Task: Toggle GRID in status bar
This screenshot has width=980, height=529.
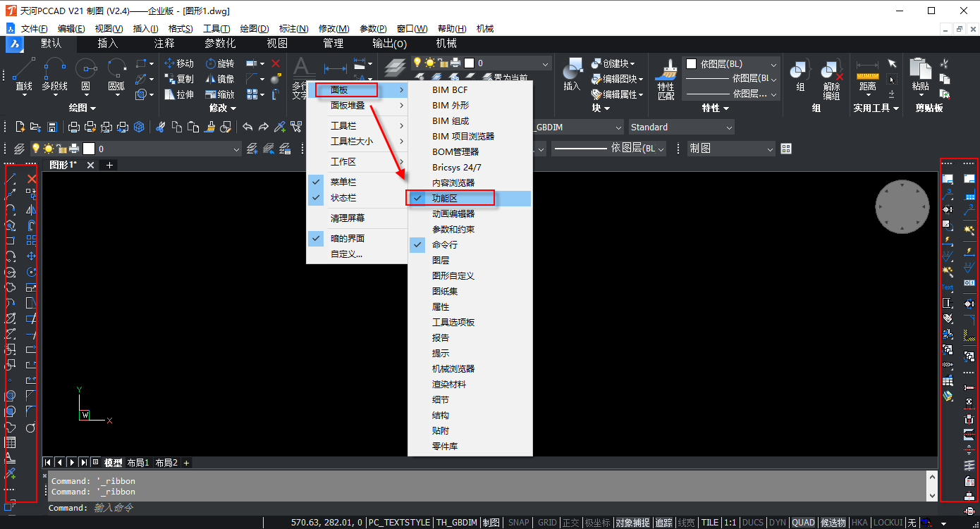Action: tap(547, 523)
